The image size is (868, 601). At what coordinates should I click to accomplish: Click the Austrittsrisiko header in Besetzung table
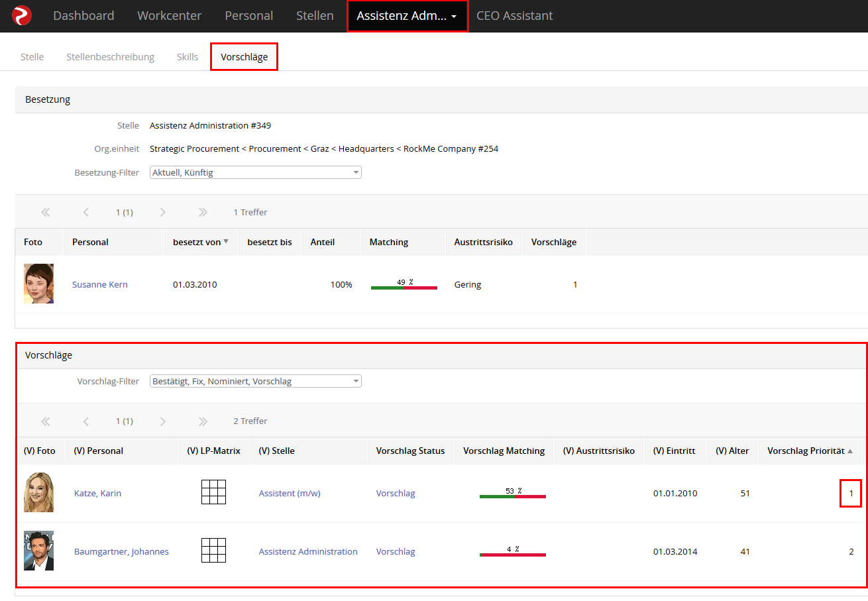484,242
